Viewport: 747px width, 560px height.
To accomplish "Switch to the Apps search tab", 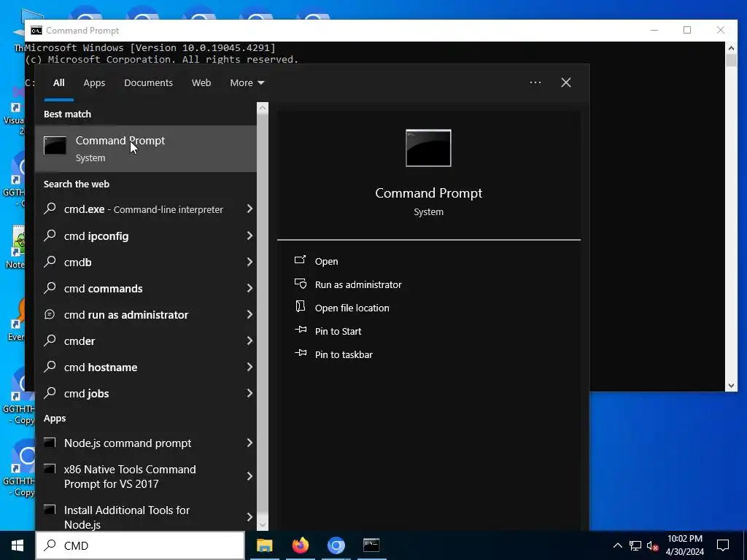I will click(x=94, y=83).
